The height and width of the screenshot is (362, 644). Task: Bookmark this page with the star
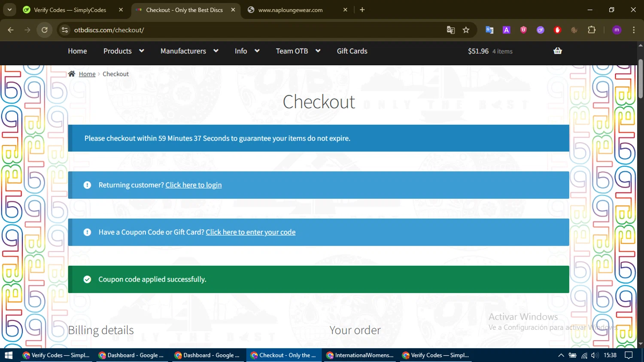point(466,30)
